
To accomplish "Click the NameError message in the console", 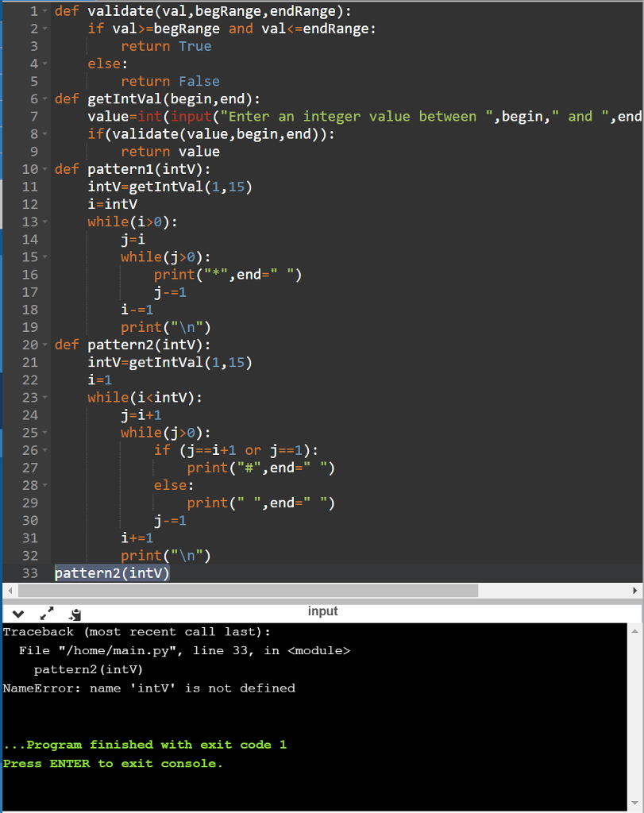I will pyautogui.click(x=149, y=688).
